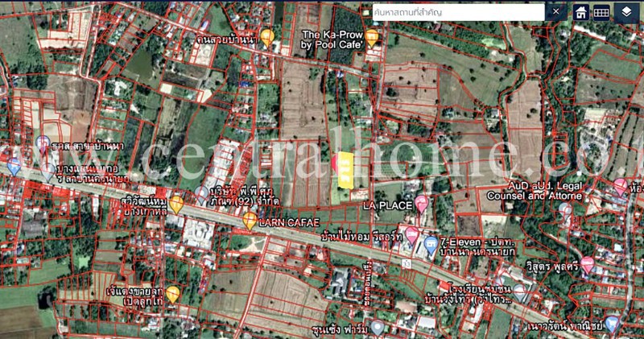Click the LARN CAFAE orange restaurant pin
The height and width of the screenshot is (339, 644).
pyautogui.click(x=250, y=220)
